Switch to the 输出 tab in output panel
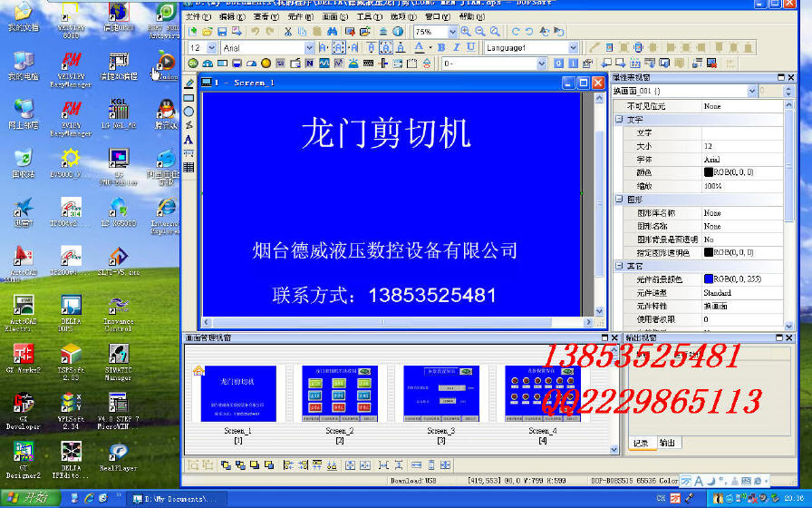This screenshot has width=812, height=508. pos(667,443)
